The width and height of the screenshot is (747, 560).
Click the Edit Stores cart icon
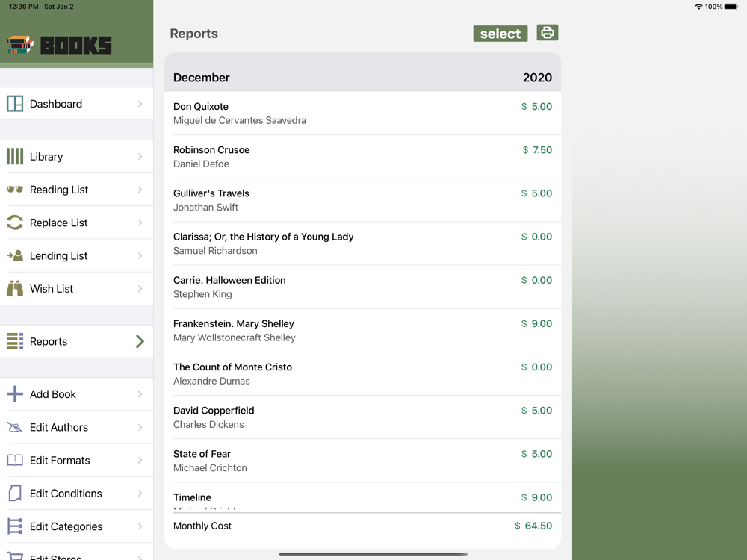click(x=15, y=556)
